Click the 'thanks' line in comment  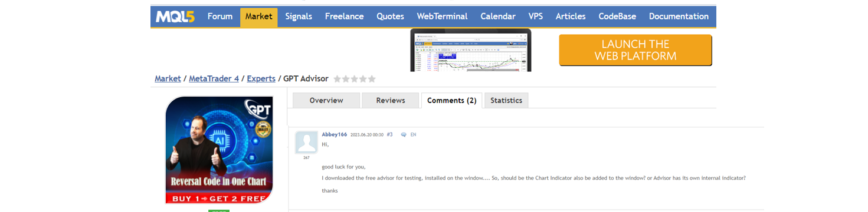[x=329, y=191]
